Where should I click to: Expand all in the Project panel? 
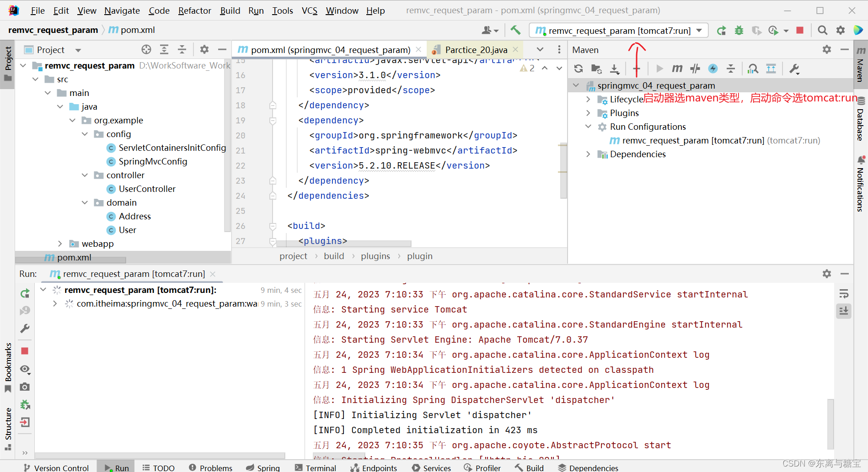pyautogui.click(x=164, y=49)
